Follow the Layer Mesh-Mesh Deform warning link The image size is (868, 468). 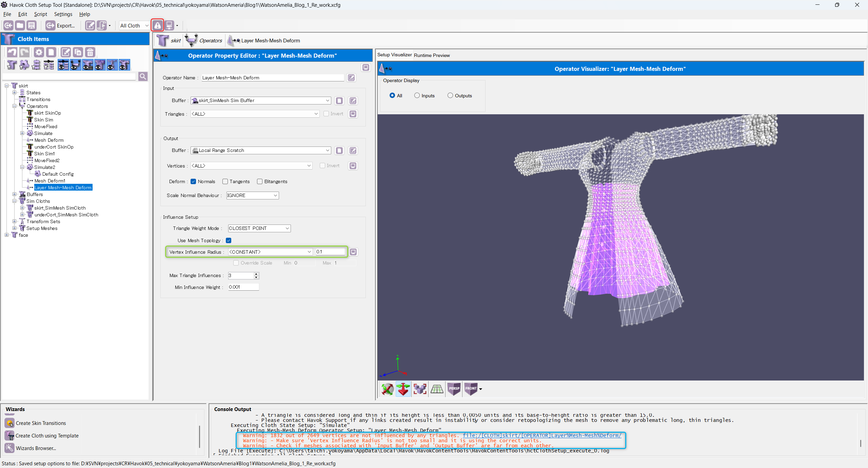click(x=542, y=435)
